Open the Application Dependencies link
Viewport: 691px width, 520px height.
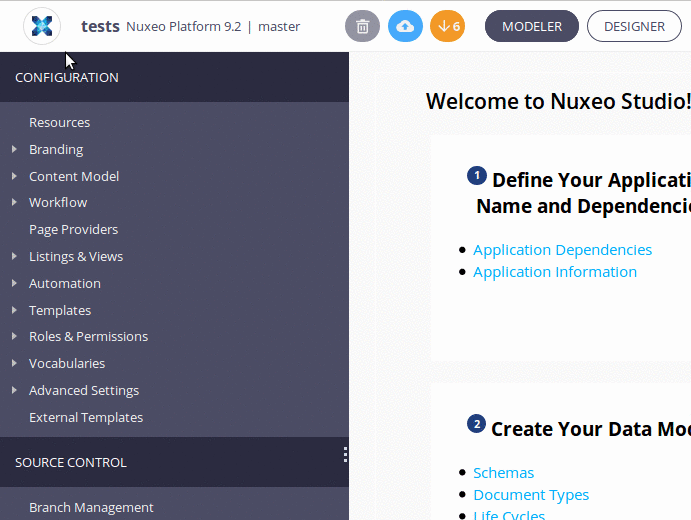point(562,250)
